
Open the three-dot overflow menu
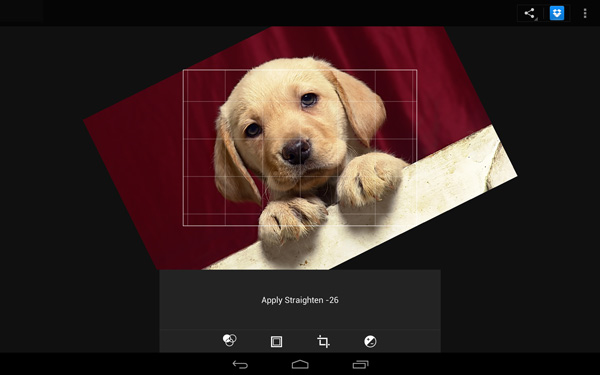[585, 13]
